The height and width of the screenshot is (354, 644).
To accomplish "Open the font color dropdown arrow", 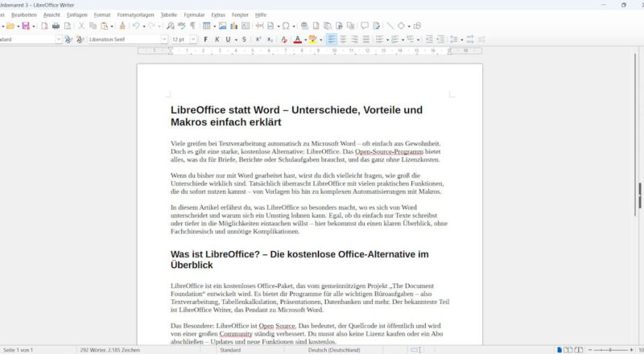I will [305, 40].
